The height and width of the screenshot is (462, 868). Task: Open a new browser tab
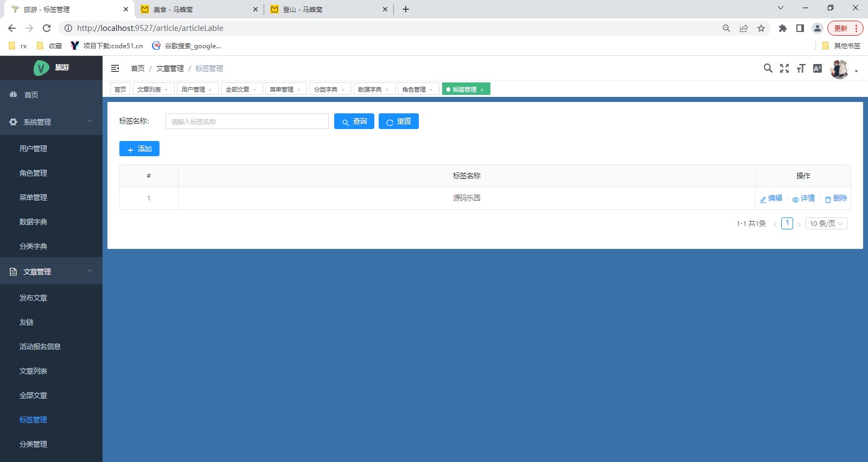pyautogui.click(x=406, y=9)
